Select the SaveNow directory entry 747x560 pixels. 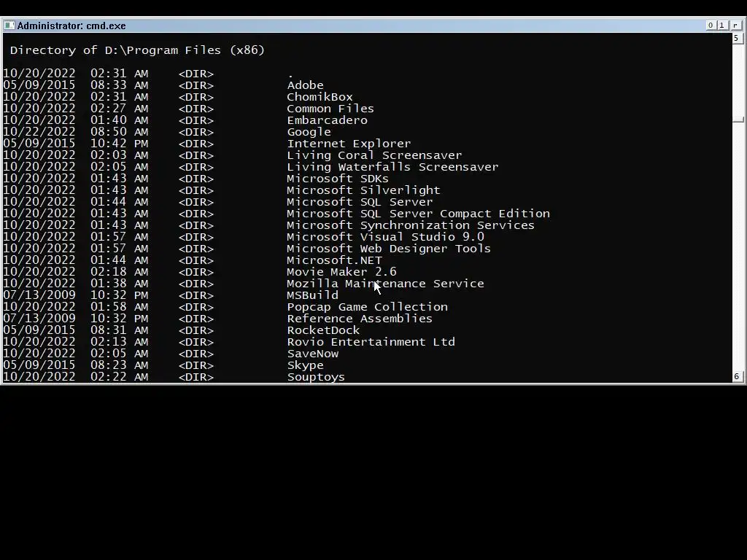pyautogui.click(x=313, y=354)
